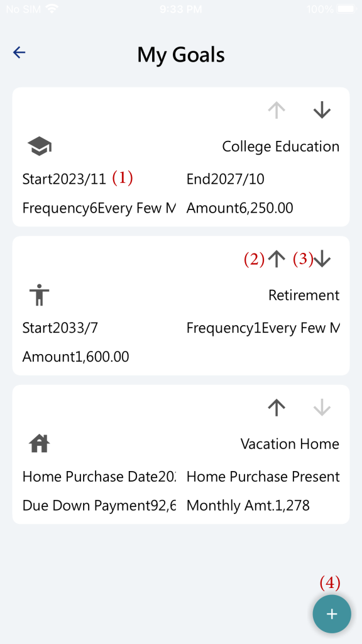Move College Education goal down

point(322,110)
